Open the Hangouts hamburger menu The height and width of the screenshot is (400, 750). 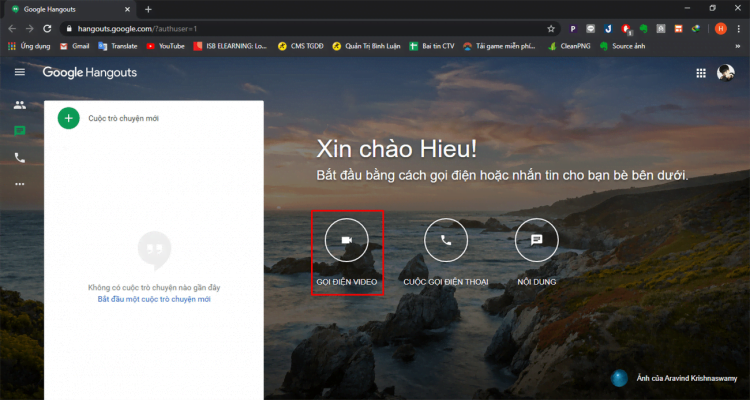pyautogui.click(x=20, y=72)
